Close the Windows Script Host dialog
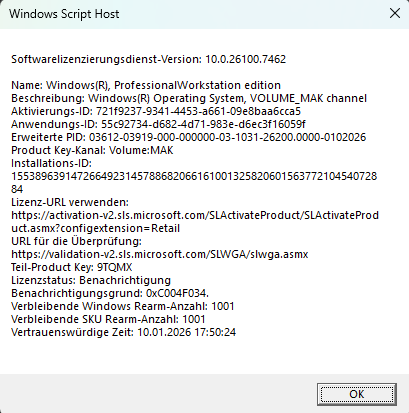The width and height of the screenshot is (409, 413). (x=395, y=14)
